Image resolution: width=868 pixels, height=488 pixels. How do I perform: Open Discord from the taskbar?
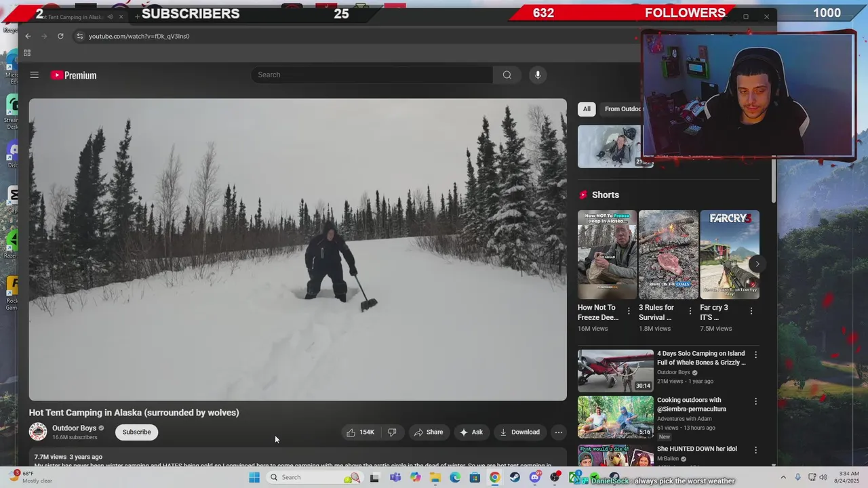tap(535, 477)
